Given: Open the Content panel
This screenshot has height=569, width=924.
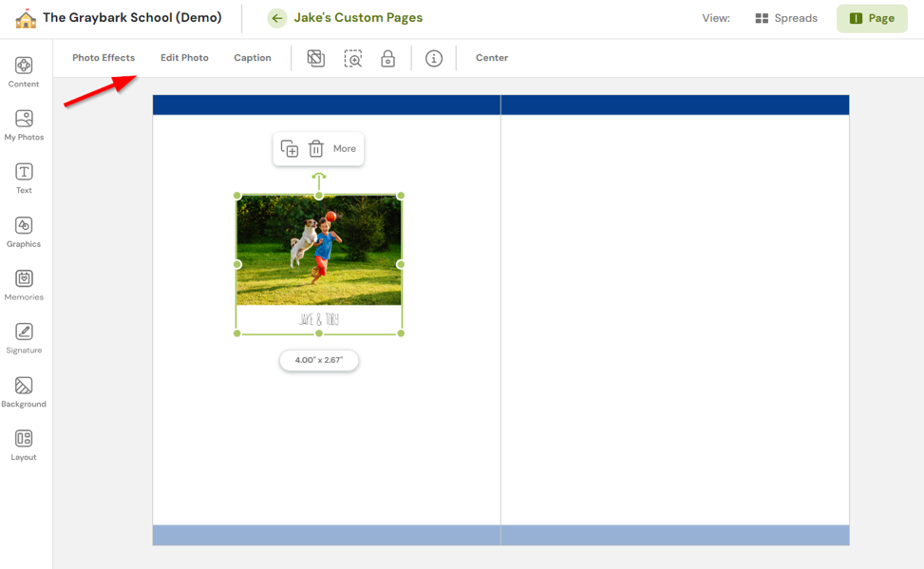Looking at the screenshot, I should [24, 69].
